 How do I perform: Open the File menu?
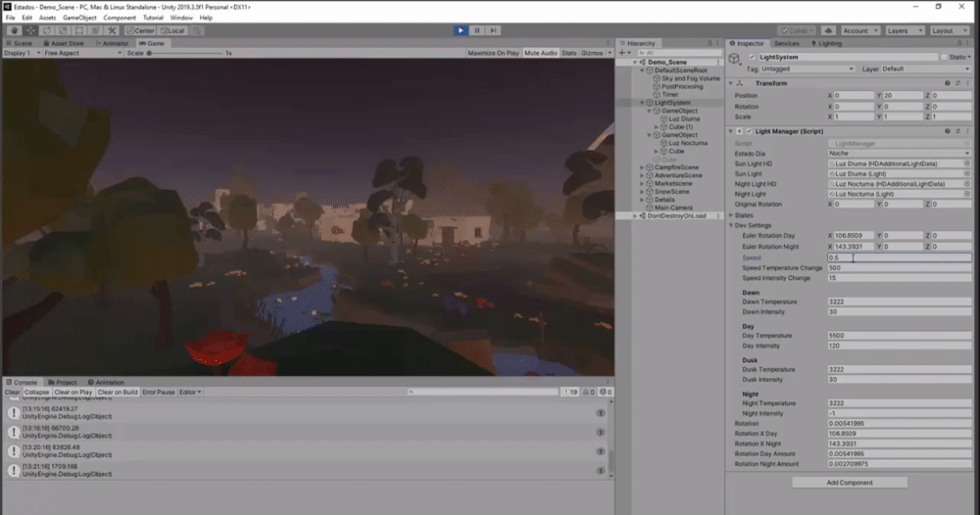(x=11, y=18)
